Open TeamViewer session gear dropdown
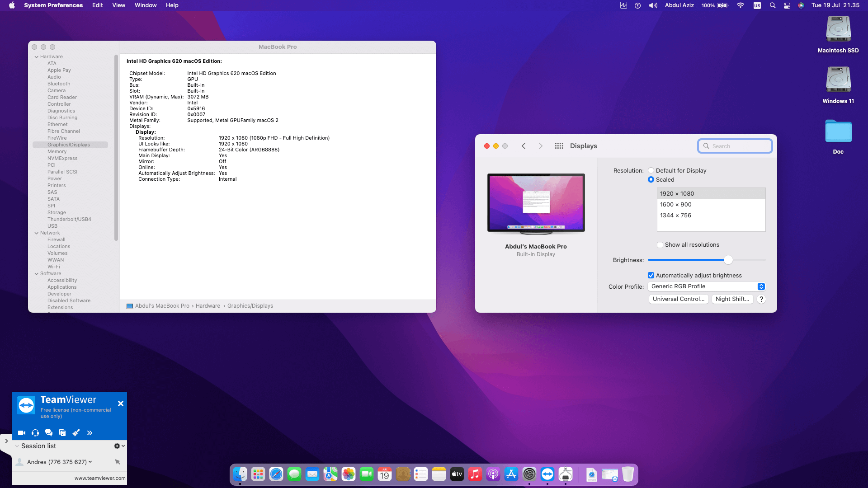The height and width of the screenshot is (488, 868). tap(119, 446)
